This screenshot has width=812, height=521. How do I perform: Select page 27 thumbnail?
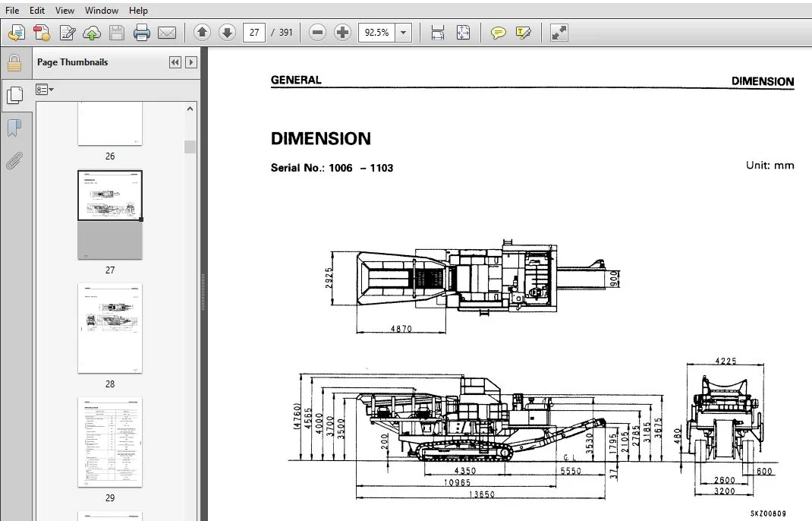click(x=110, y=215)
